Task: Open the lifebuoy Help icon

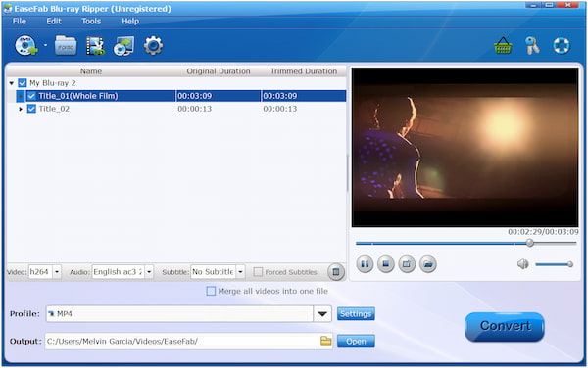Action: 562,46
